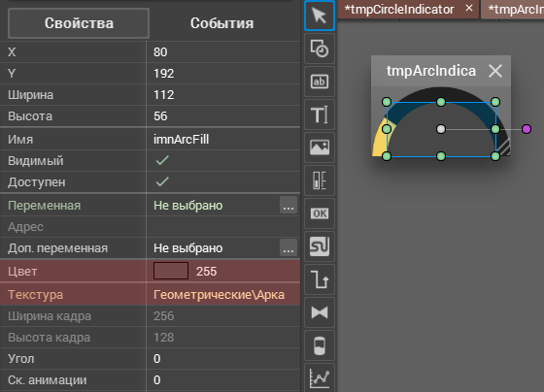Screen dimensions: 544x392
Task: Choose the step arrow tool
Action: click(x=320, y=279)
